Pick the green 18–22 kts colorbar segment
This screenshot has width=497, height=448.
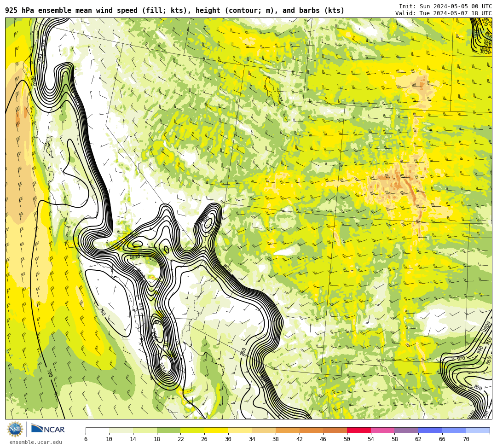(x=168, y=430)
